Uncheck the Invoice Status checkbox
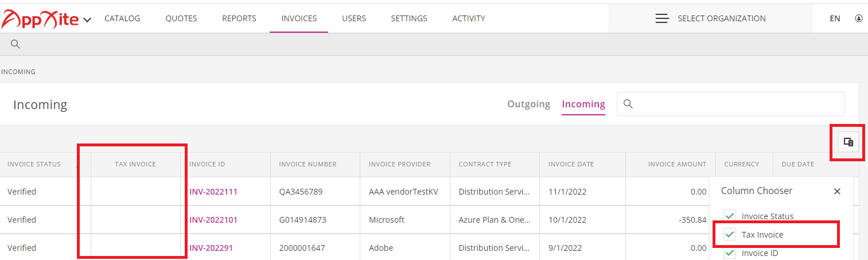This screenshot has height=260, width=868. point(730,216)
